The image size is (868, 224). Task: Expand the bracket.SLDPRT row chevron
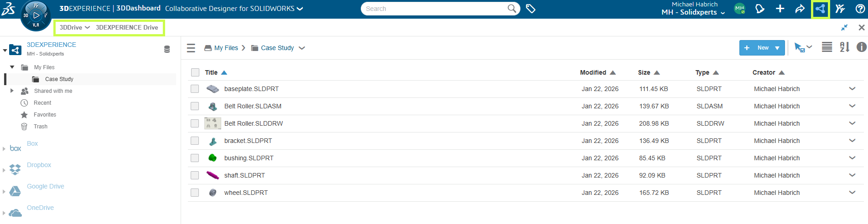[x=852, y=141]
